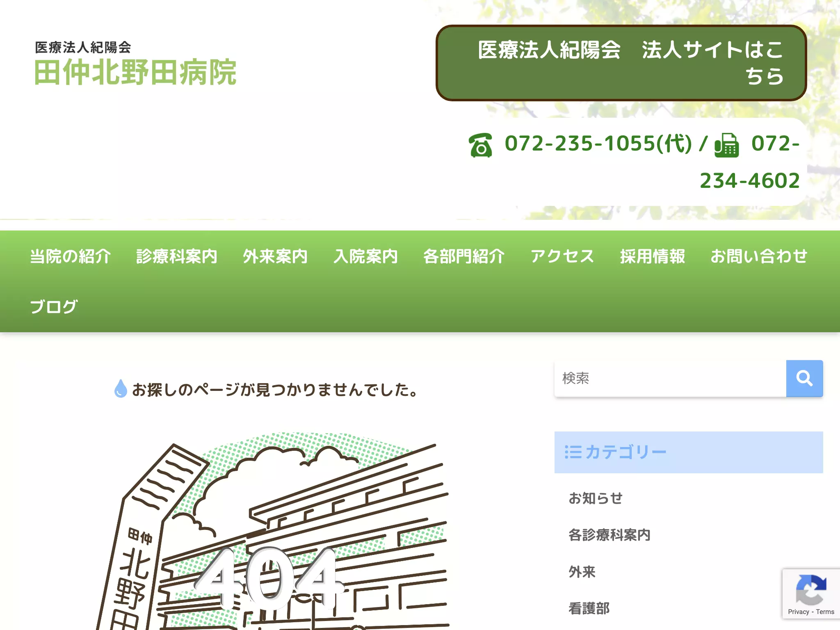This screenshot has width=840, height=630.
Task: Open the アクセス menu item
Action: [562, 256]
